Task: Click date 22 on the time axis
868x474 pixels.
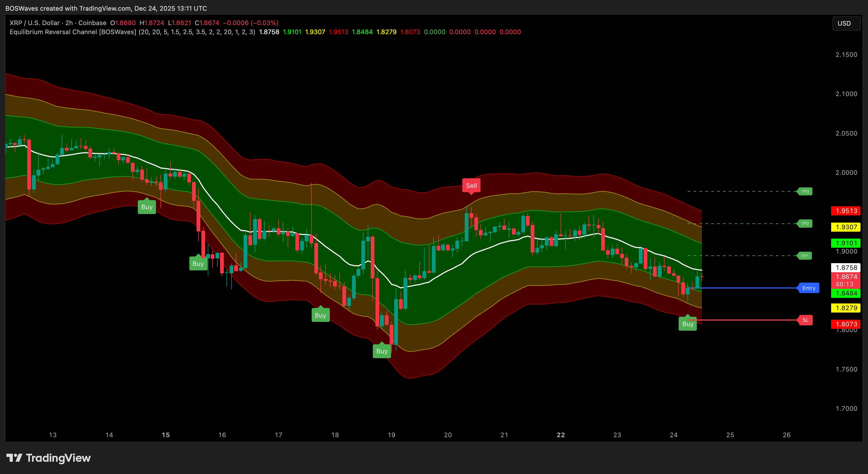Action: coord(561,434)
